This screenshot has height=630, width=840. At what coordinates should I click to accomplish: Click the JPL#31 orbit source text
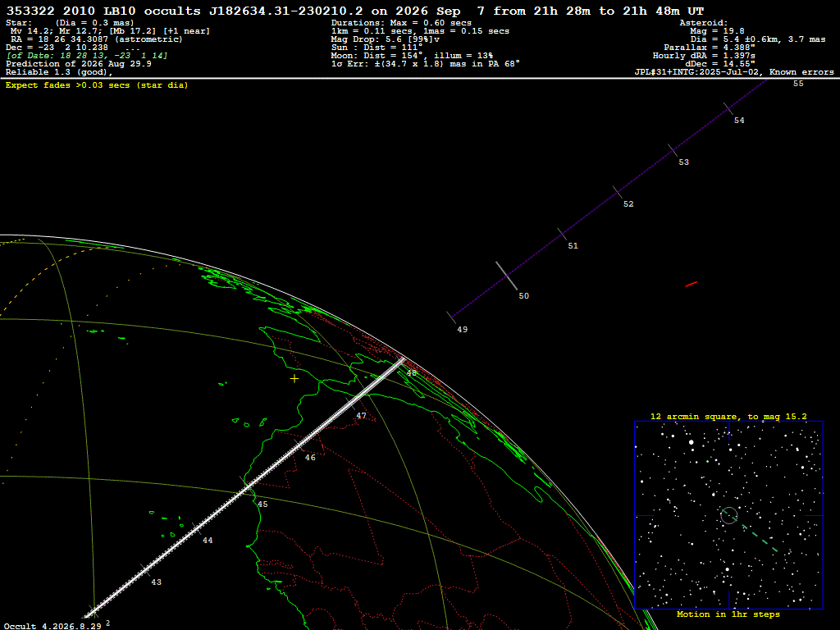[x=734, y=72]
